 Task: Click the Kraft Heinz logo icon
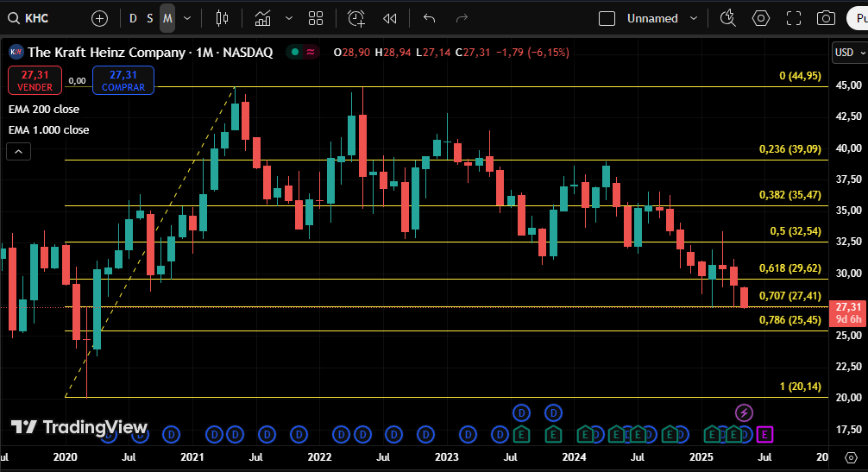(x=16, y=52)
